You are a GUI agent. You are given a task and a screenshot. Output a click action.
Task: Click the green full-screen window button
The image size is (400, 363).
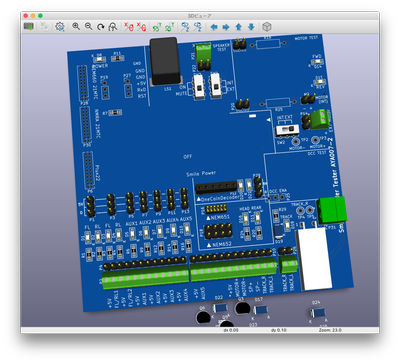[40, 16]
